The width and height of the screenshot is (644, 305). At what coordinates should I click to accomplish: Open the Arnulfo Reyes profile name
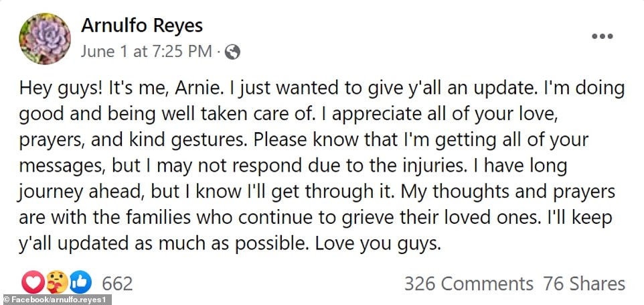pos(142,26)
